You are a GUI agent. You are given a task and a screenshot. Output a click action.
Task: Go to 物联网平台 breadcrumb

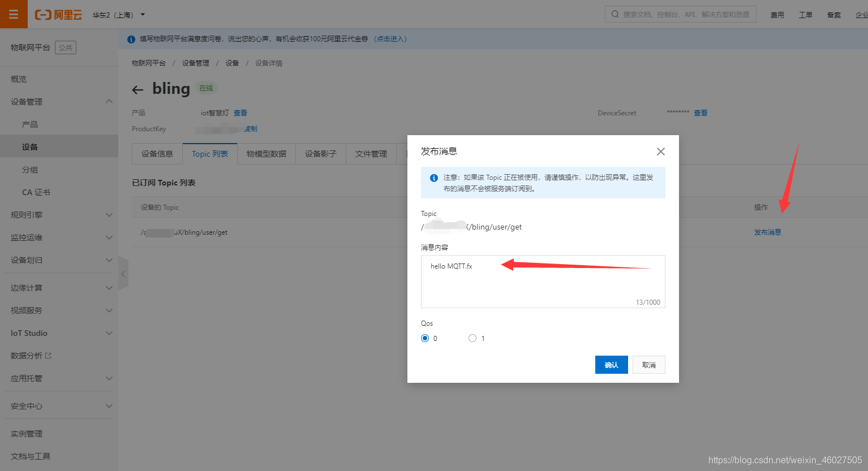pyautogui.click(x=149, y=63)
